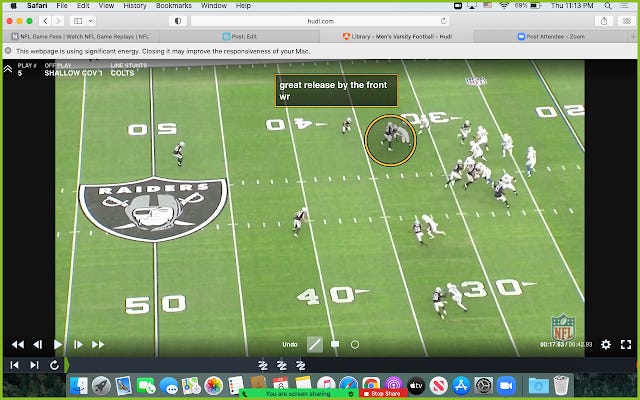
Task: Open Zoom from the Dock
Action: click(506, 386)
